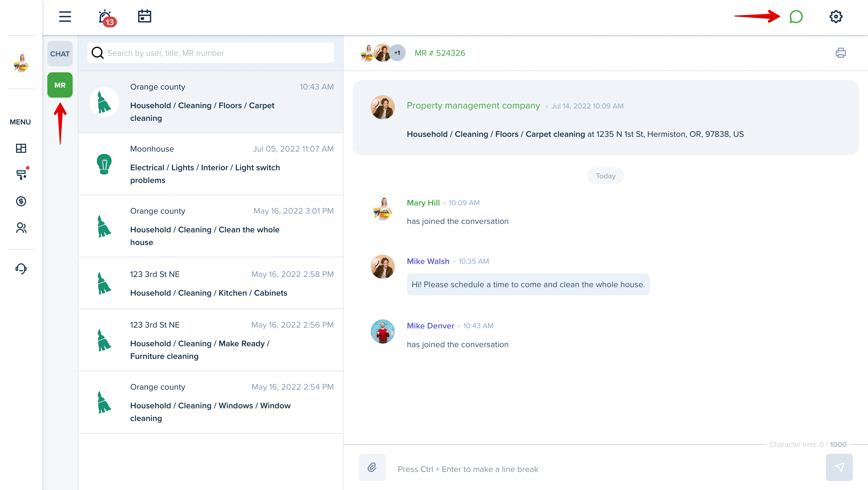
Task: Click Mike Walsh avatar in conversation header
Action: point(382,52)
